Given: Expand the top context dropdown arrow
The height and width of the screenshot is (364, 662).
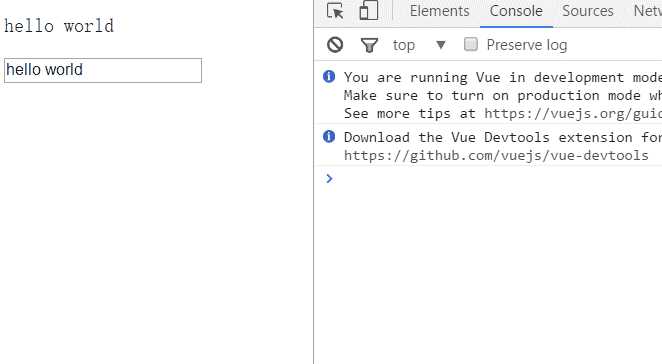Looking at the screenshot, I should (441, 45).
